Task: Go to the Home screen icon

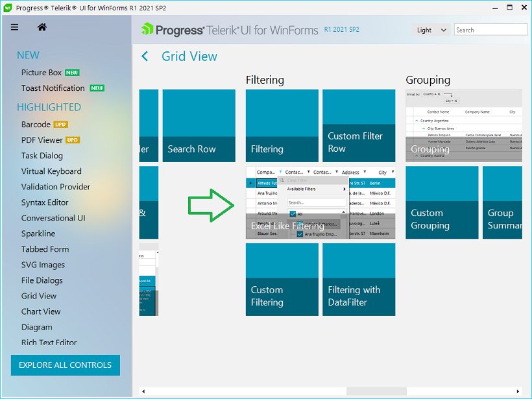Action: 42,27
